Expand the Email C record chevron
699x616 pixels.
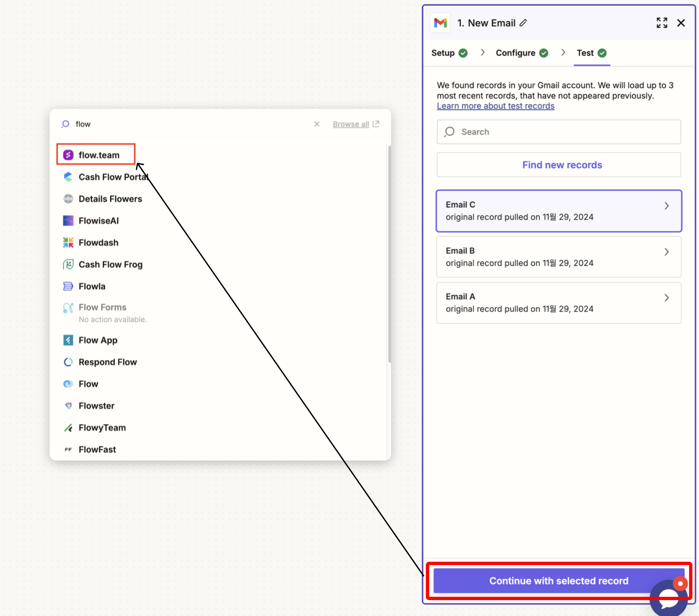click(x=667, y=206)
